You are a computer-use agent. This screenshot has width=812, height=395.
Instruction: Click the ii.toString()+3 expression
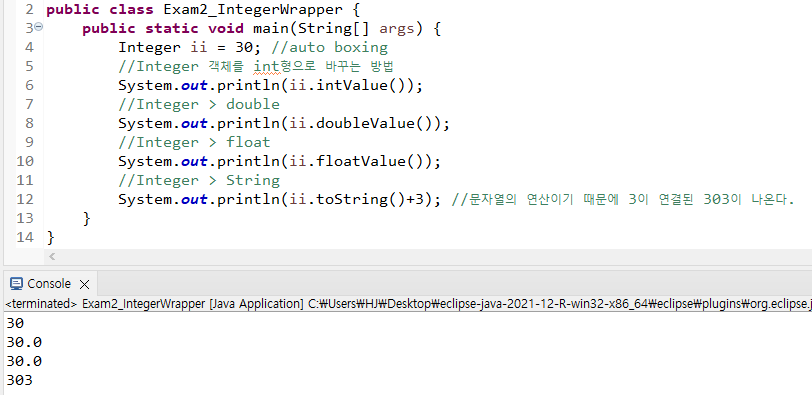(x=357, y=199)
